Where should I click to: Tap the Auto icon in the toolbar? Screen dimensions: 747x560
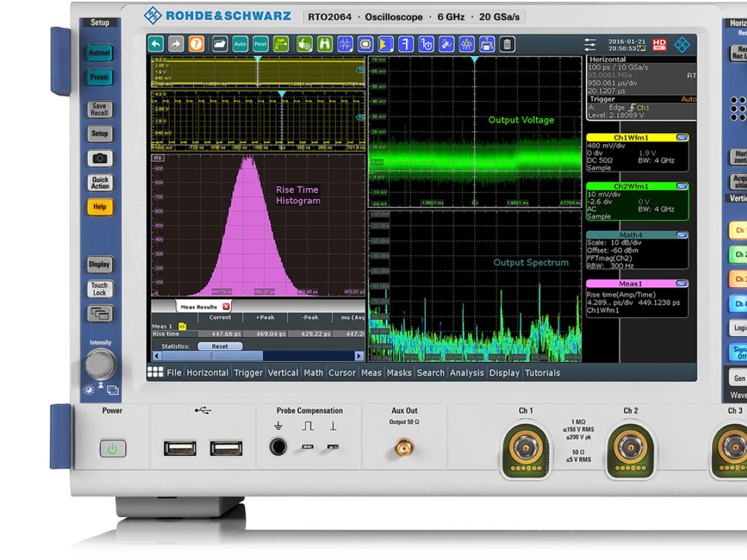click(240, 44)
